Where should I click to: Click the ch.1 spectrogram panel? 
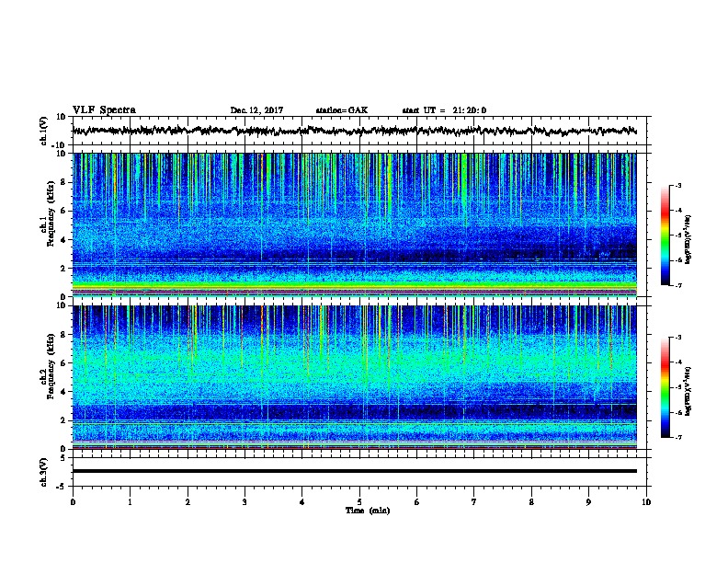(x=355, y=224)
